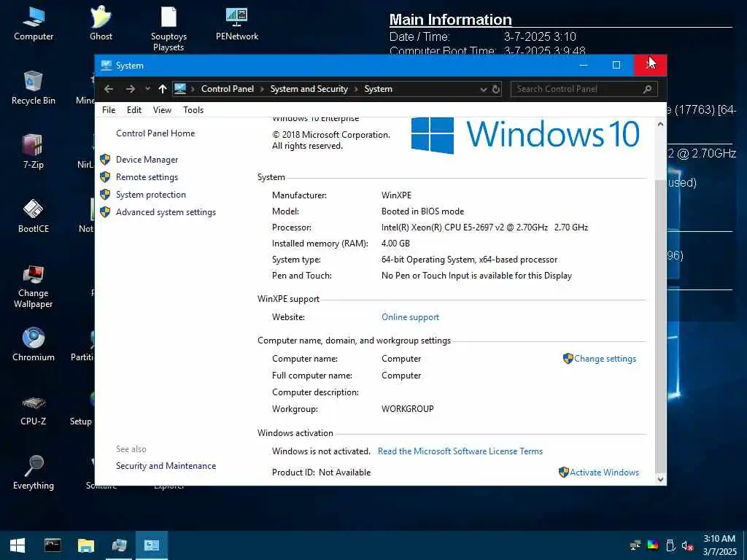Screen dimensions: 747x560
Task: Open the View menu
Action: 162,110
